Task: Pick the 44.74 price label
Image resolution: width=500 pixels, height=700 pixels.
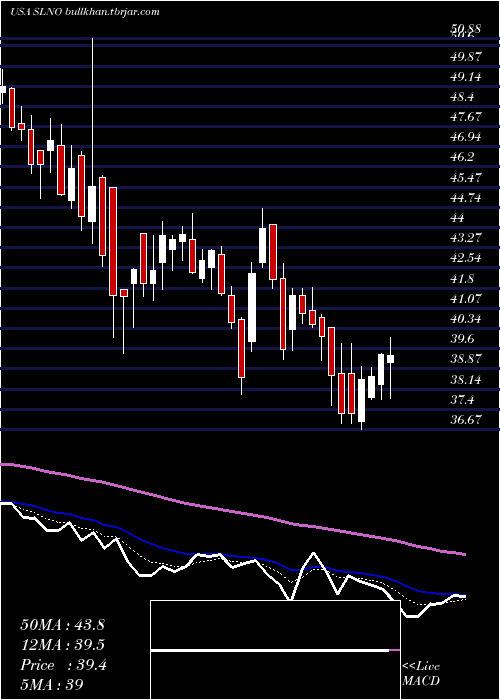Action: point(466,197)
